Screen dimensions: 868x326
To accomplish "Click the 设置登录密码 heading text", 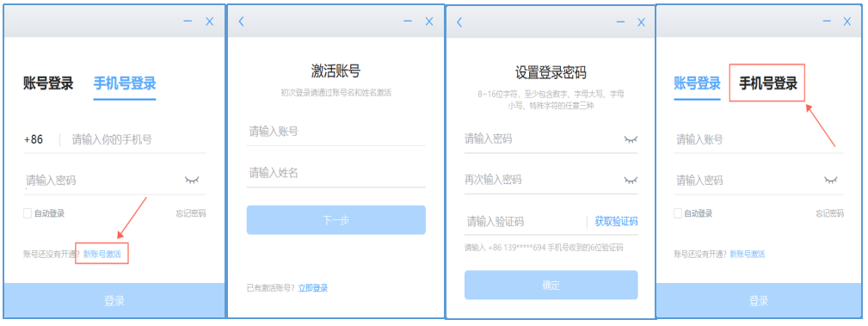I will point(551,72).
